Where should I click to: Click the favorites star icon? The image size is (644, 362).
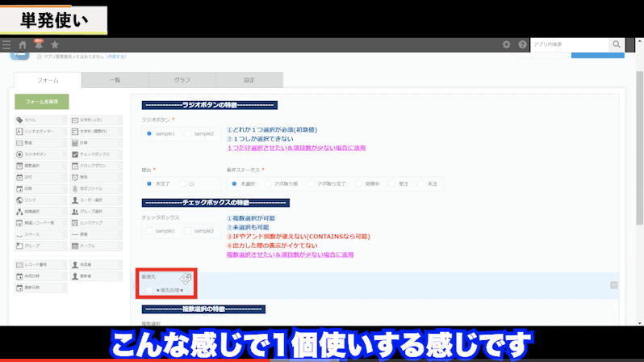click(54, 45)
